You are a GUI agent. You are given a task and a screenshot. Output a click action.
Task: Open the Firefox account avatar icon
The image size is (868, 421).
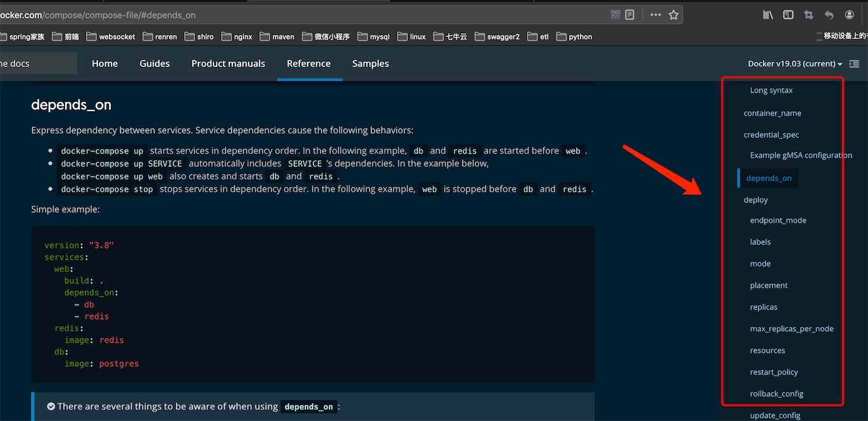[x=850, y=15]
